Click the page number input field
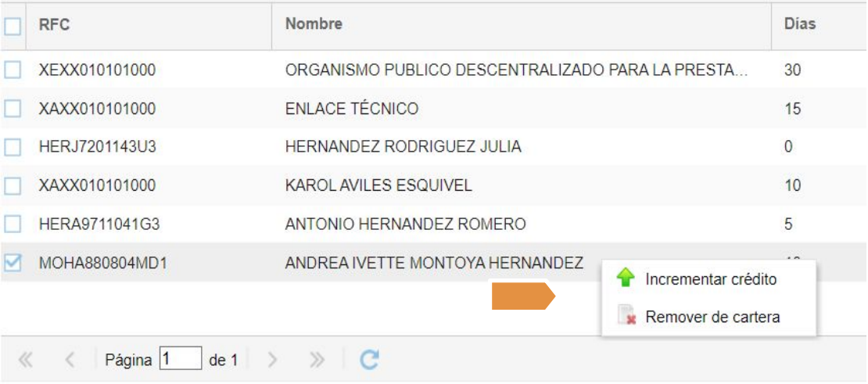The image size is (868, 384). [x=180, y=359]
